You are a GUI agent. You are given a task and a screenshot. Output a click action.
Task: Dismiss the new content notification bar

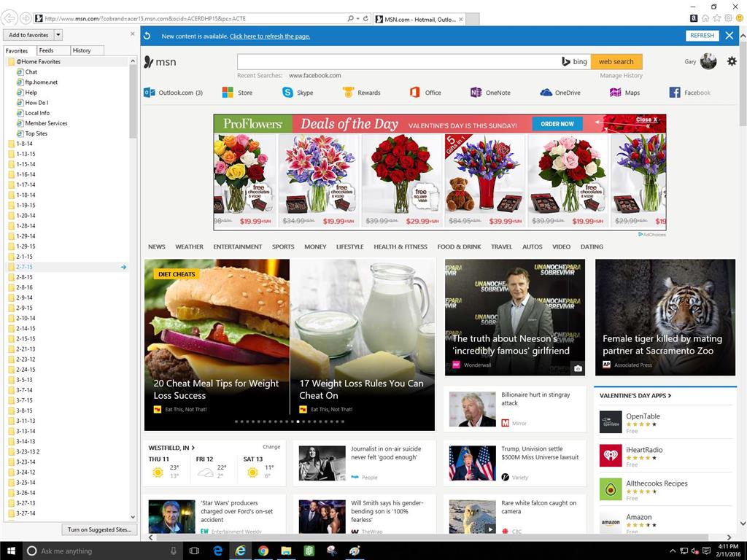[x=729, y=36]
